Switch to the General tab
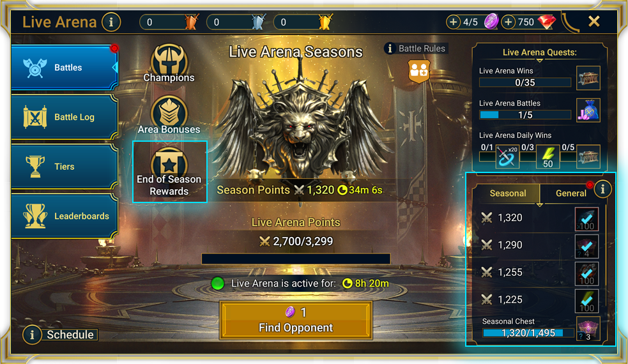This screenshot has height=364, width=628. (571, 193)
